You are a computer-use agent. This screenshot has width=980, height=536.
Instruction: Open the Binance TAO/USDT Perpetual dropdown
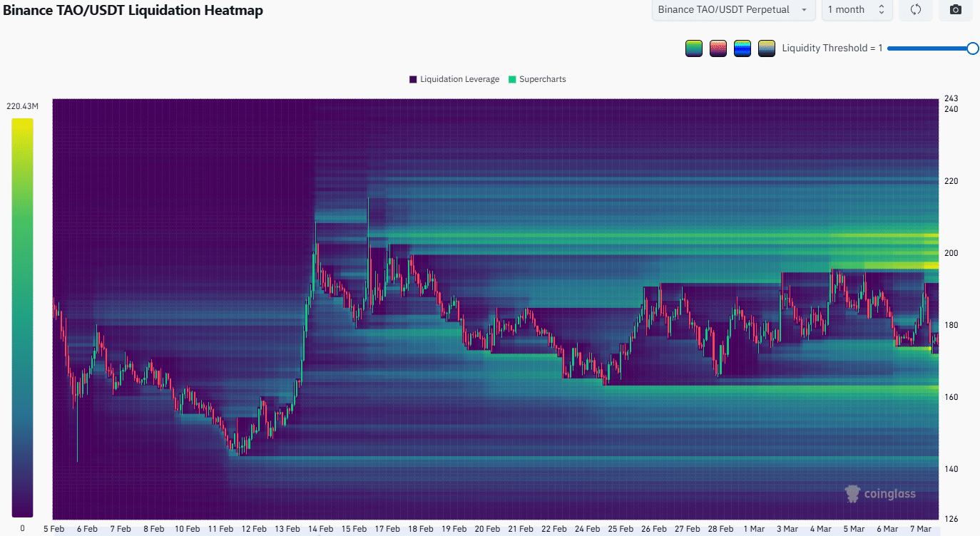(x=733, y=10)
